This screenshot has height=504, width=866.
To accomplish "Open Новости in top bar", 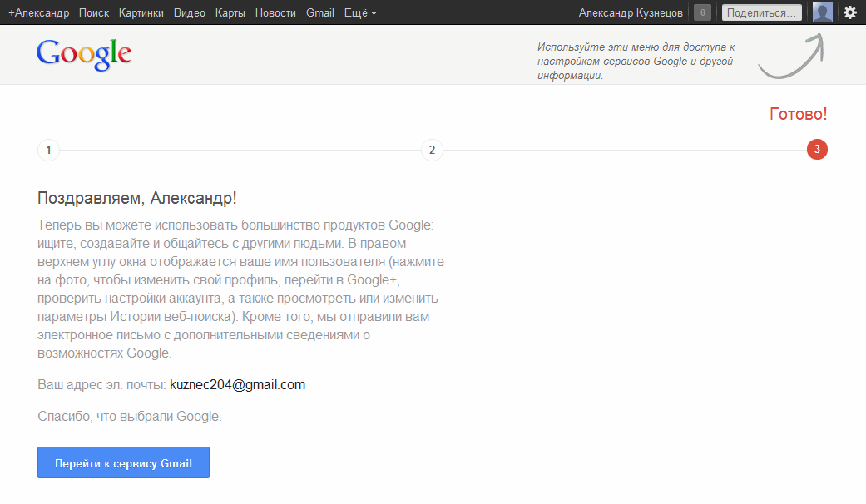I will [x=275, y=12].
